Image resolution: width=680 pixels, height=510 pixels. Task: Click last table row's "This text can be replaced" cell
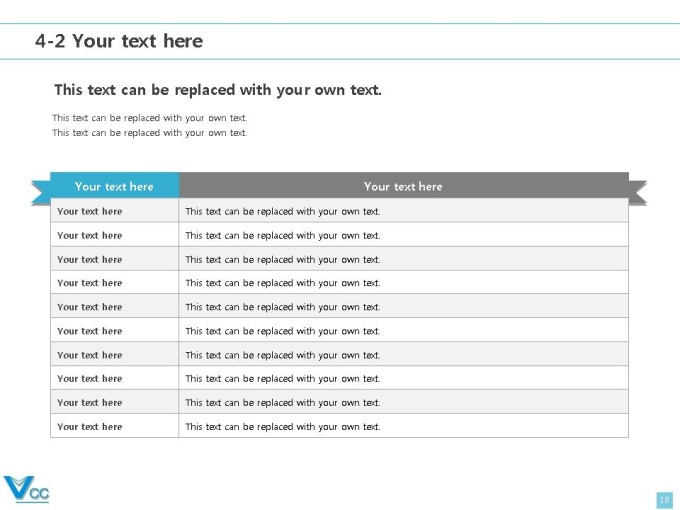(404, 426)
